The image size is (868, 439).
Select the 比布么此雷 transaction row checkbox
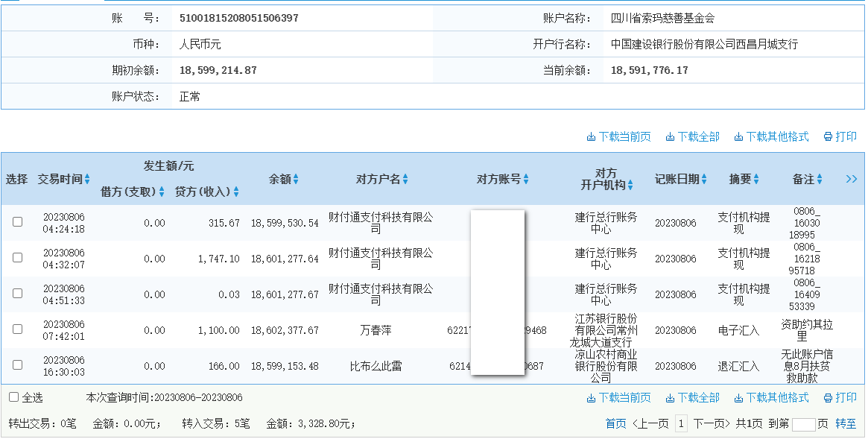[18, 364]
